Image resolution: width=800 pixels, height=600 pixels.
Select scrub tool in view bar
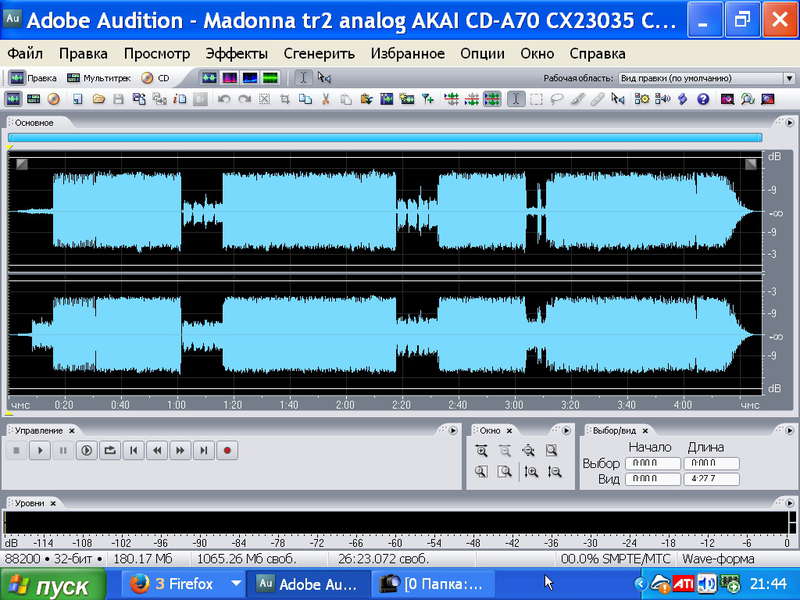click(324, 78)
